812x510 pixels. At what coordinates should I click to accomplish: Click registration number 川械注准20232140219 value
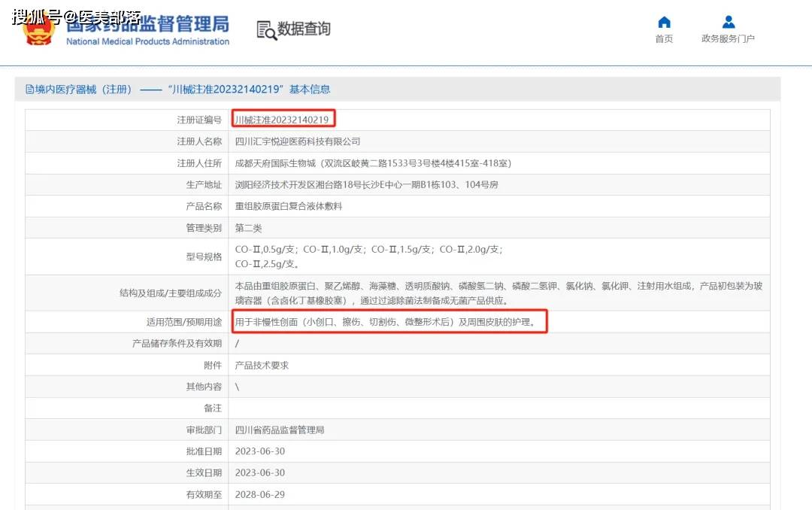[282, 120]
